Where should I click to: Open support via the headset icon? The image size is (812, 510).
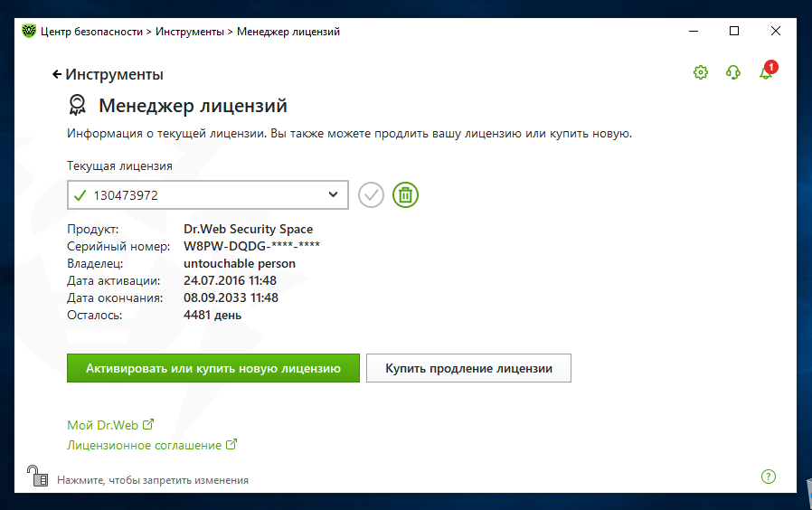tap(733, 72)
